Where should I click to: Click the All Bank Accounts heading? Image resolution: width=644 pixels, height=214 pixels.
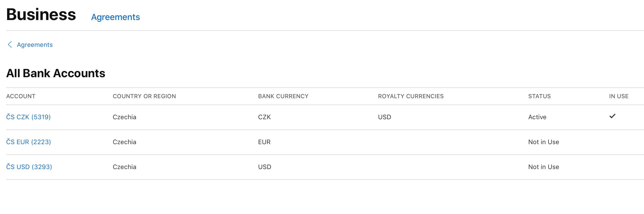pos(56,73)
